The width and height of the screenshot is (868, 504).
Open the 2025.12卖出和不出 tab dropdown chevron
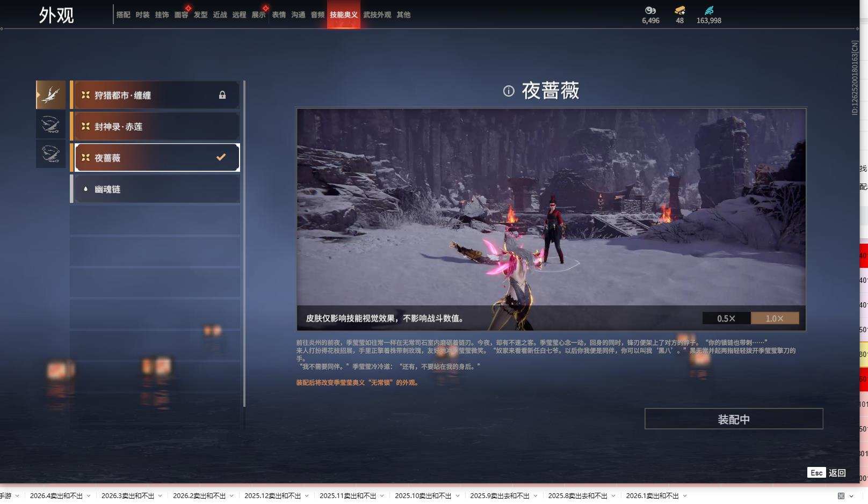pyautogui.click(x=306, y=496)
